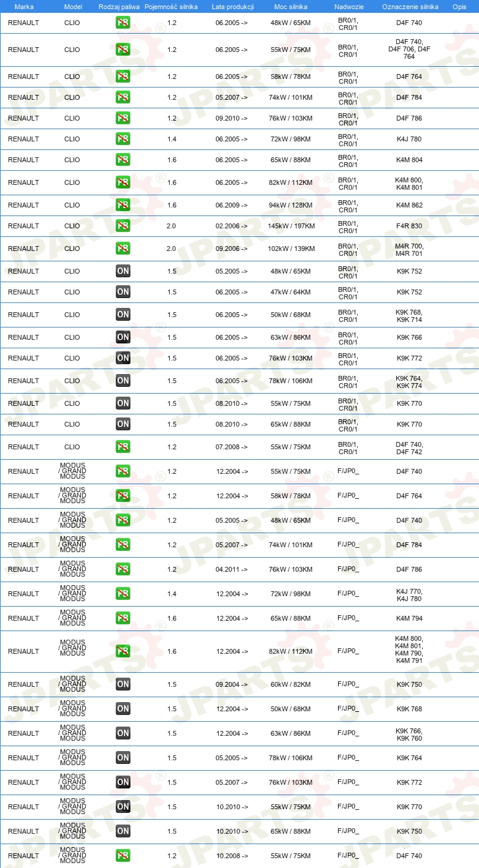Click the Rodzaj paliwa column header
The width and height of the screenshot is (479, 868).
coord(119,7)
